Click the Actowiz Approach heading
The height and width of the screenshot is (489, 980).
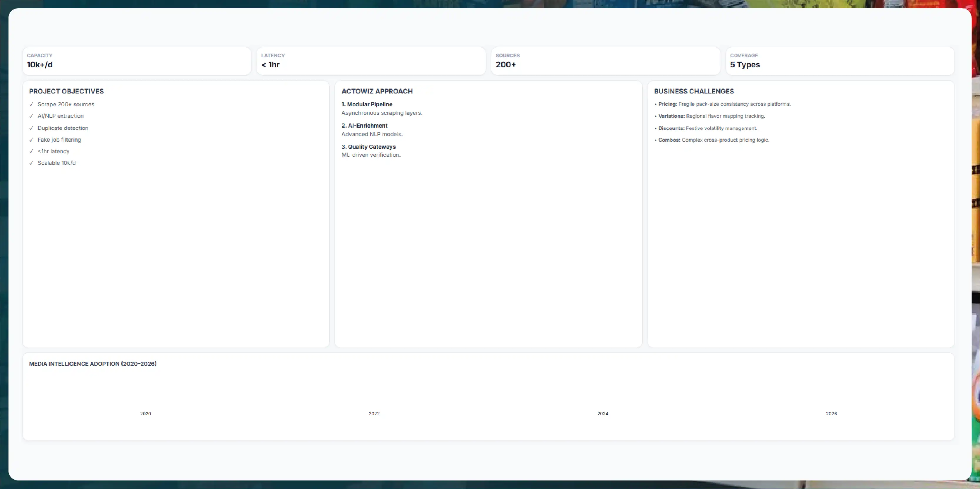click(377, 91)
